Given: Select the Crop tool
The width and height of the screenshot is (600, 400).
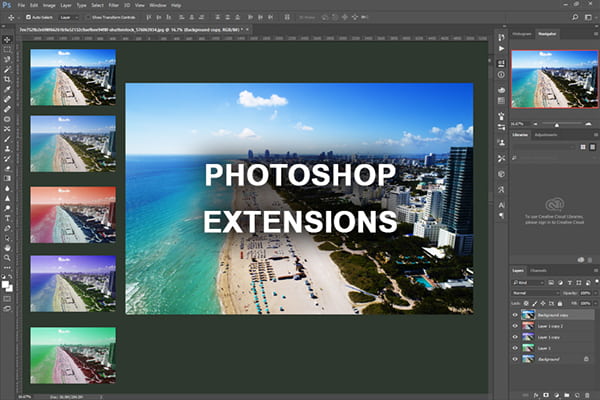Looking at the screenshot, I should tap(7, 79).
